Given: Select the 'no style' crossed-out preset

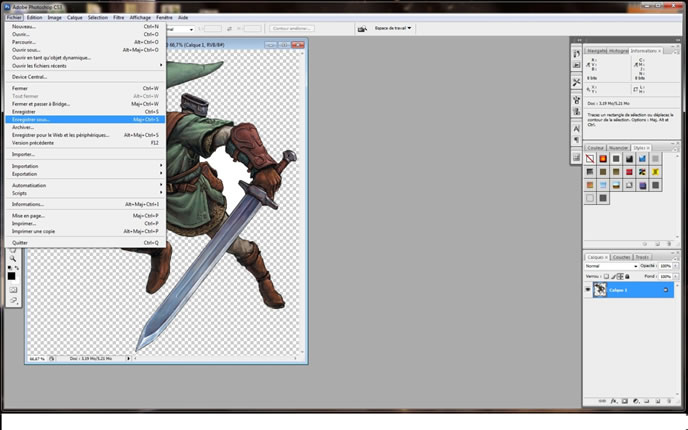Looking at the screenshot, I should click(x=590, y=159).
